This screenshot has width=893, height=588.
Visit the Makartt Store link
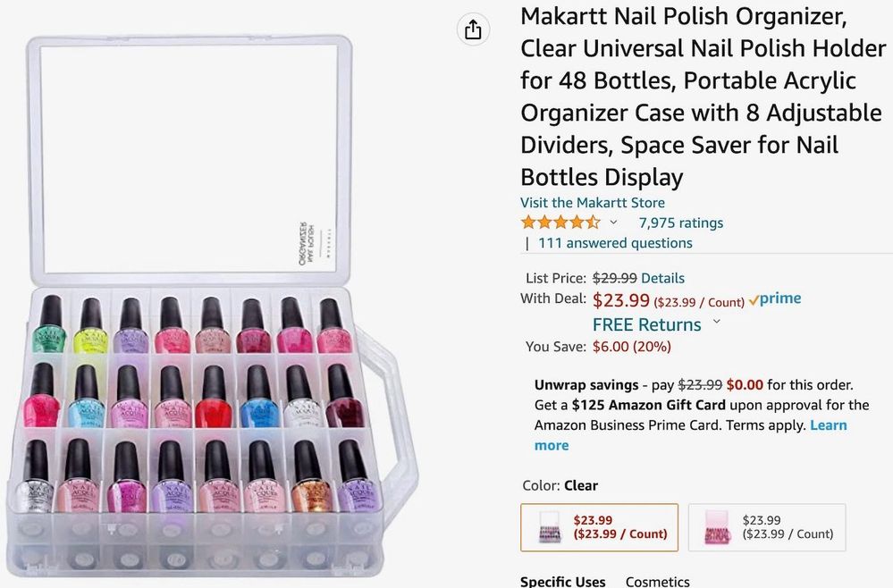(593, 203)
